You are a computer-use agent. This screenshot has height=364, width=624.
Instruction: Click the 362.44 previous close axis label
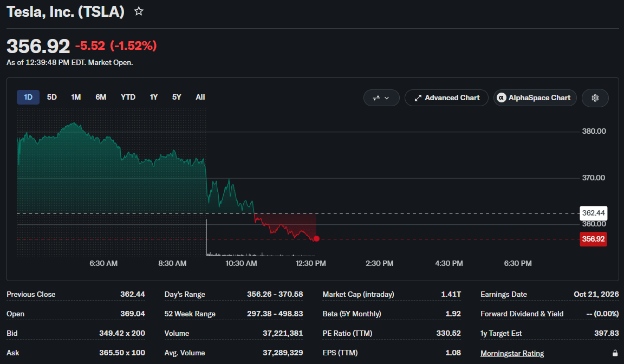point(593,213)
